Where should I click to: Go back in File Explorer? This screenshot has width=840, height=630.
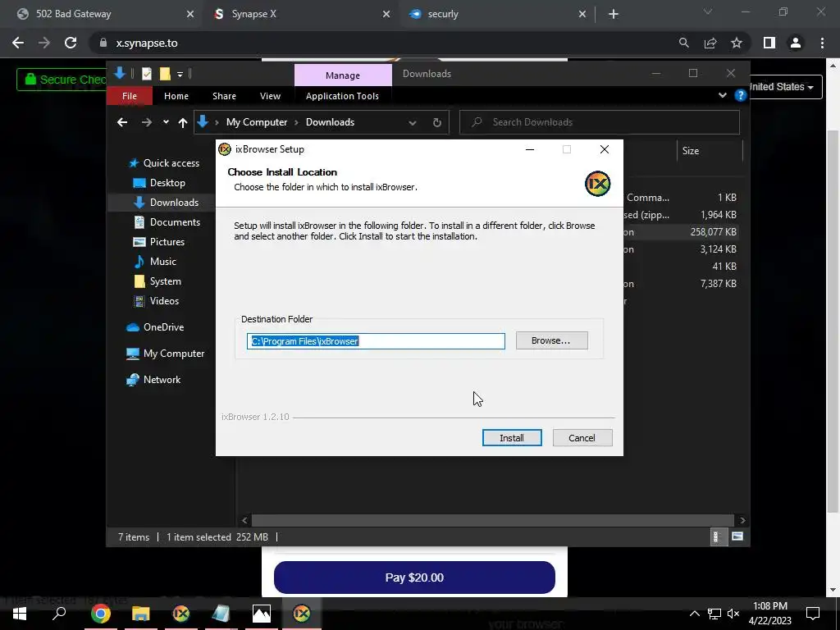click(122, 123)
